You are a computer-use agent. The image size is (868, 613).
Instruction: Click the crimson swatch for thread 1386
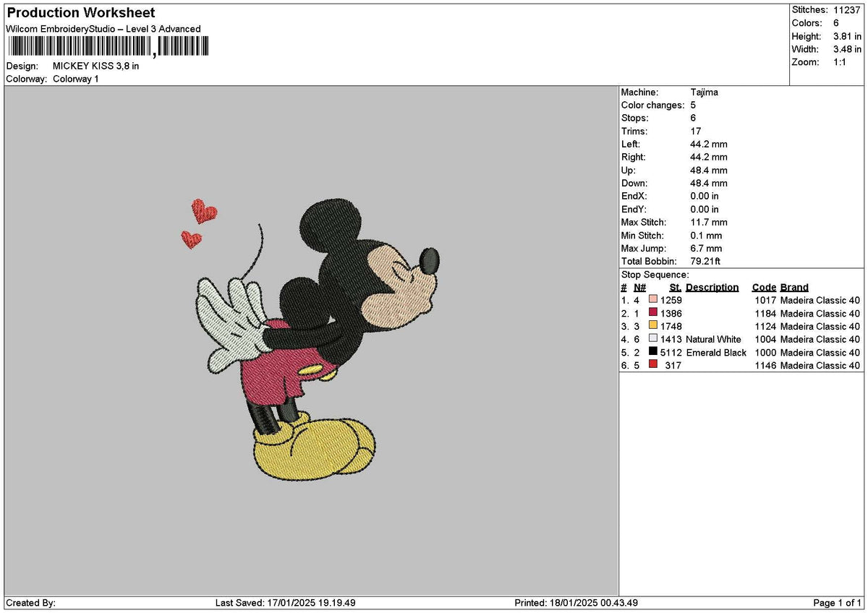click(653, 313)
